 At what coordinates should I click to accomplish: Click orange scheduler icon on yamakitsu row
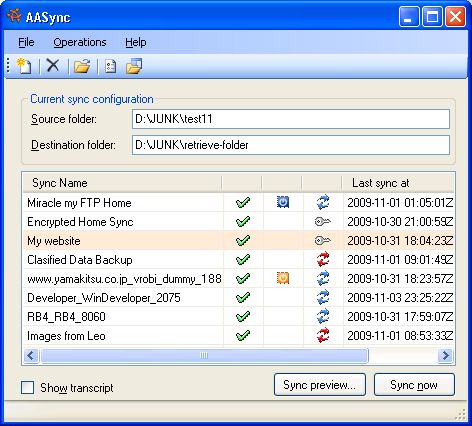(283, 278)
